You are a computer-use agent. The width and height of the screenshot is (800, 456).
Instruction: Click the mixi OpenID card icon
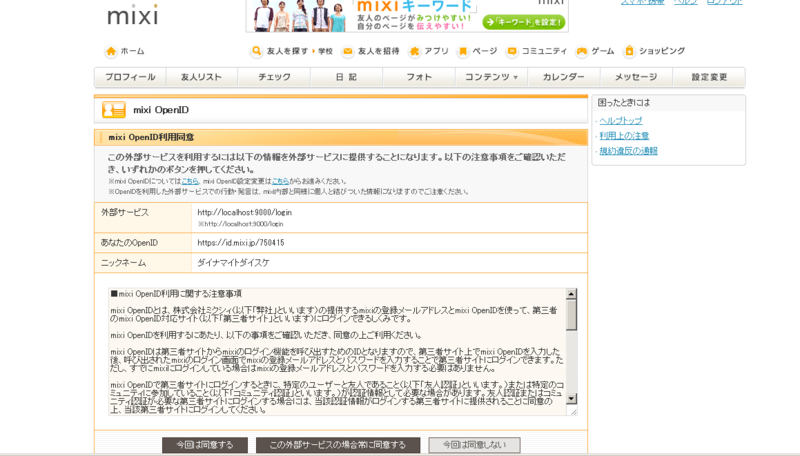(x=114, y=110)
